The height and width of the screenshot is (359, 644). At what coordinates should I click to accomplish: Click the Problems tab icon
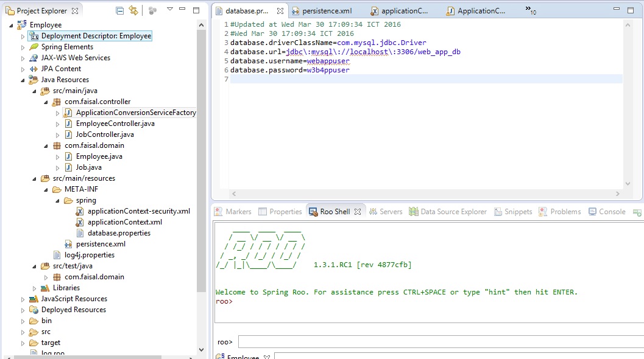click(543, 212)
